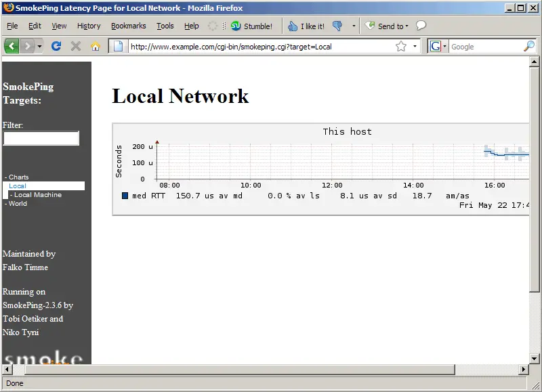Open the History menu

click(x=89, y=26)
